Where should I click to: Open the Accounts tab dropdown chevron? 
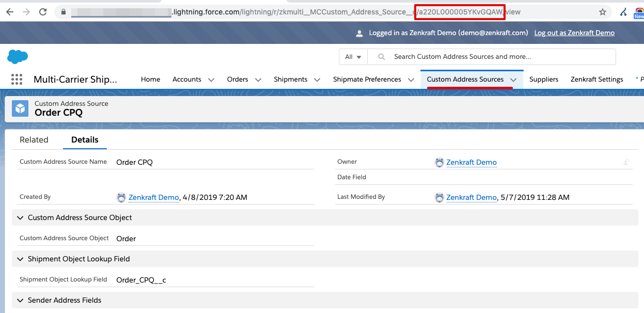click(211, 80)
